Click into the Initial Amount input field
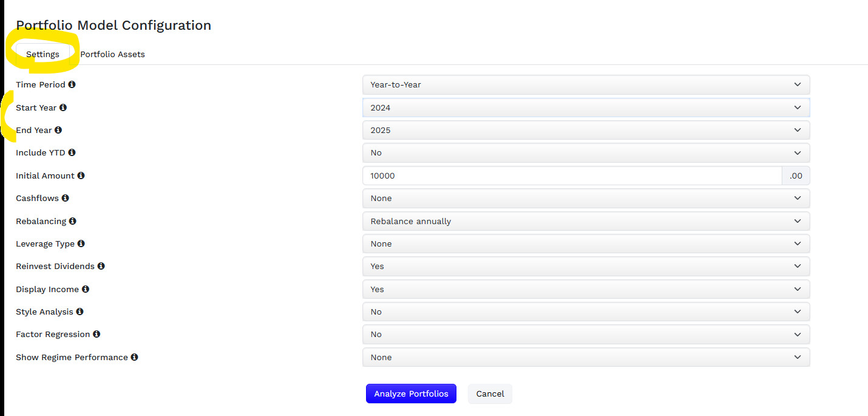 click(x=572, y=176)
